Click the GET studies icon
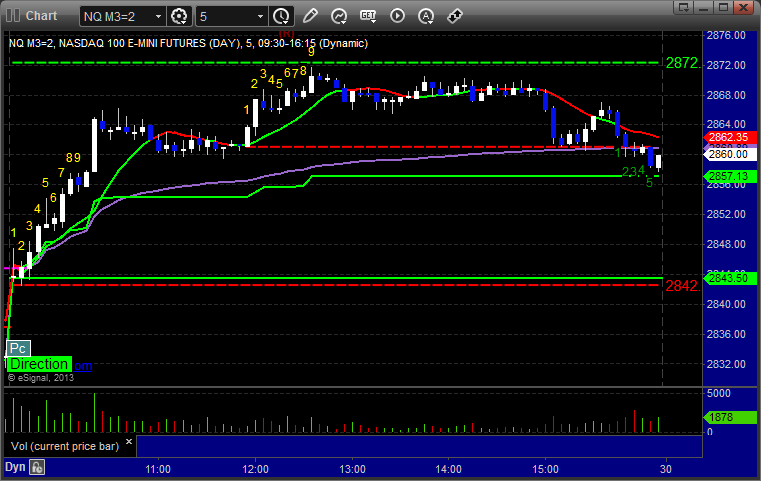The width and height of the screenshot is (761, 481). click(x=368, y=16)
